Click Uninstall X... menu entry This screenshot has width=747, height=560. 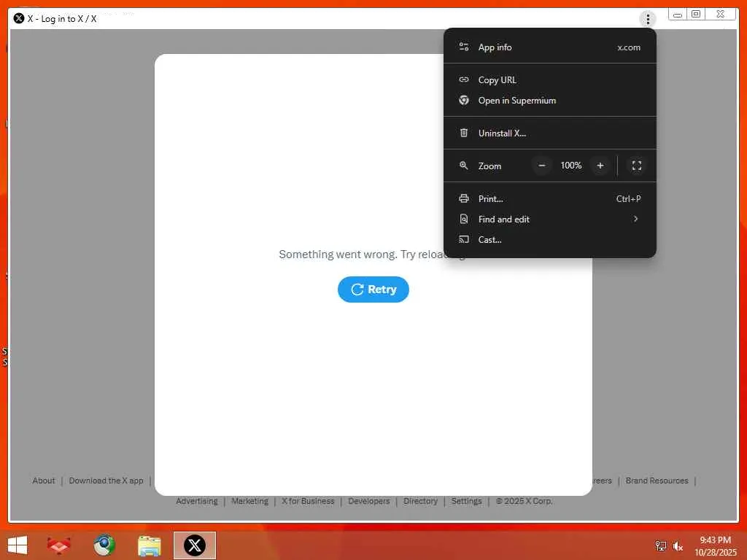point(550,133)
